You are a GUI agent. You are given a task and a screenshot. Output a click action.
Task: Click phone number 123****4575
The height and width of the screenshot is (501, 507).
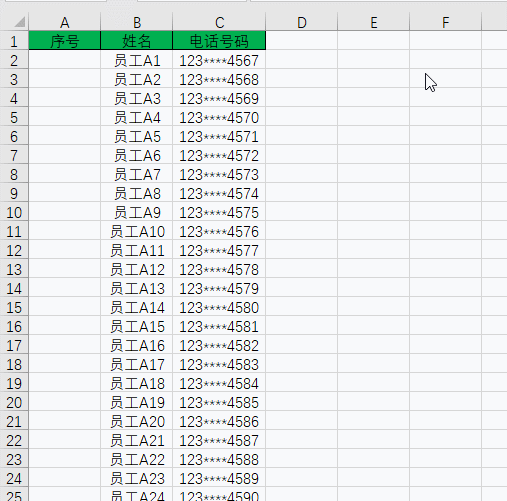(x=219, y=212)
